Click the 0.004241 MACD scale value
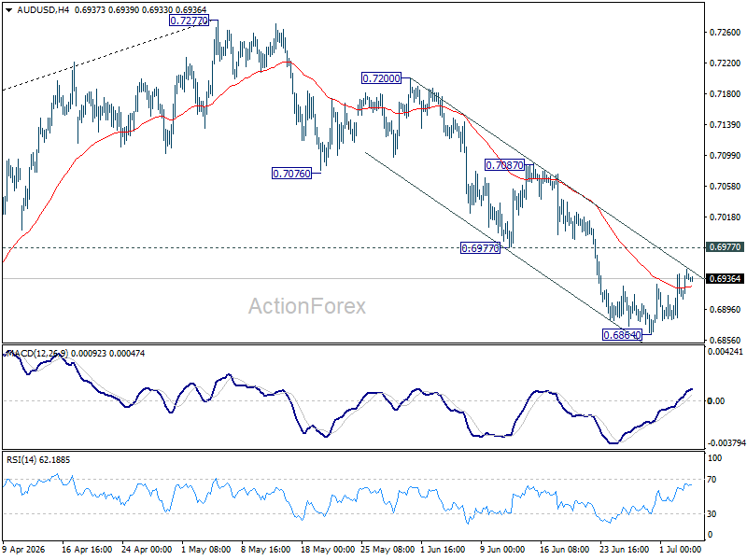 click(726, 352)
